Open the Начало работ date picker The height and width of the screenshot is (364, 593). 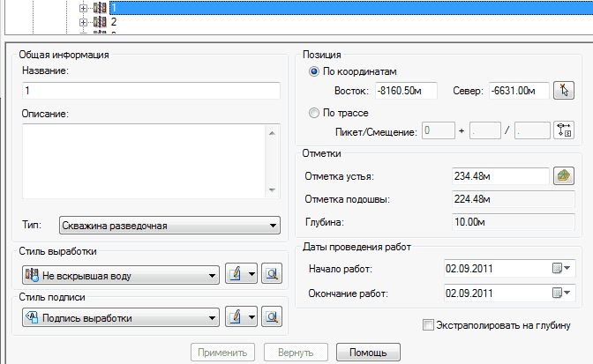(x=561, y=268)
